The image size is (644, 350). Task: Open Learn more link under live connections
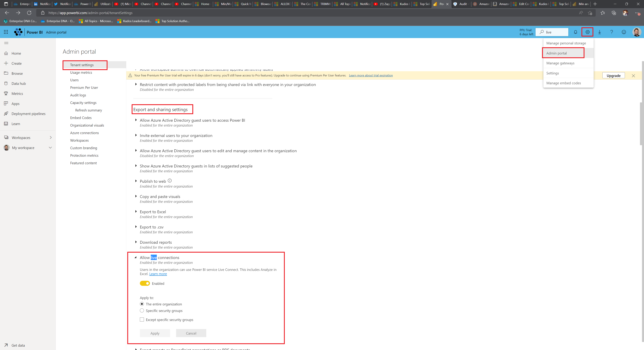[158, 274]
